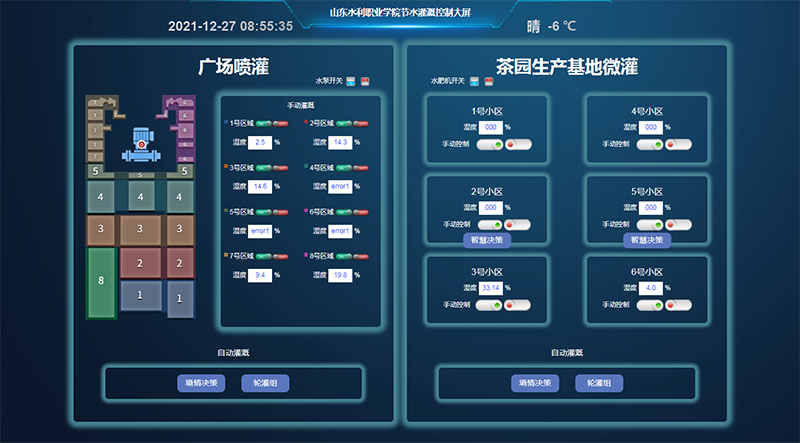The image size is (800, 443).
Task: Turn on green manual control for 4号小区
Action: click(650, 145)
